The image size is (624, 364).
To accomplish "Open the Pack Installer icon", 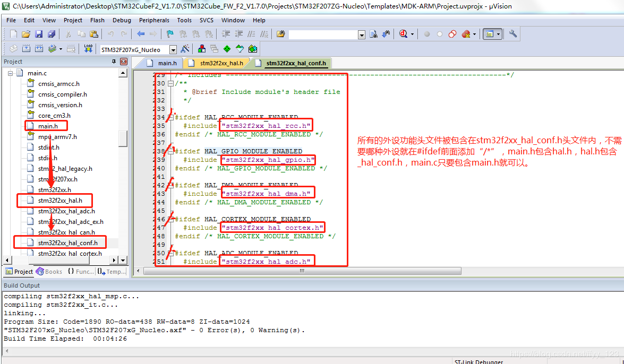I will pos(253,49).
